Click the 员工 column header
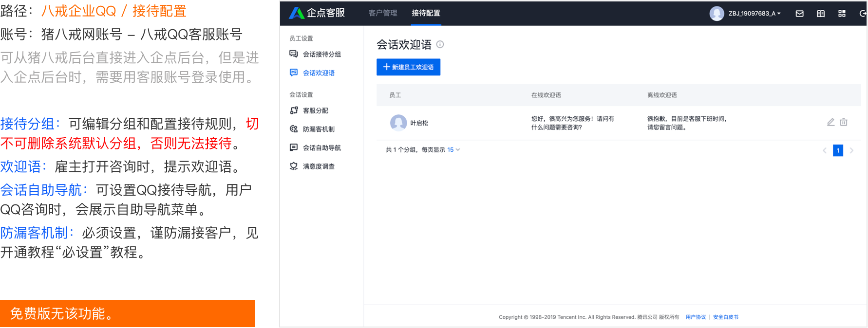 (x=395, y=95)
